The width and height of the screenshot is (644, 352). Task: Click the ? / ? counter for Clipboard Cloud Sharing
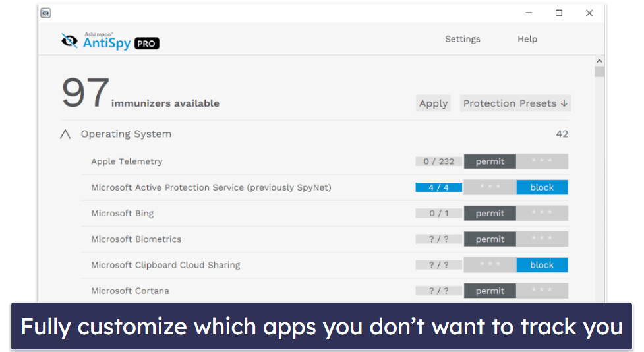438,265
